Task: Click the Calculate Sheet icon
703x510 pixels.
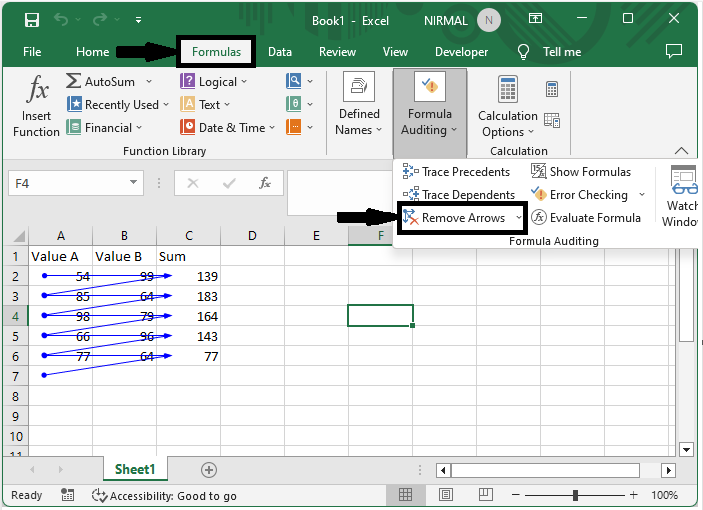Action: click(x=552, y=121)
